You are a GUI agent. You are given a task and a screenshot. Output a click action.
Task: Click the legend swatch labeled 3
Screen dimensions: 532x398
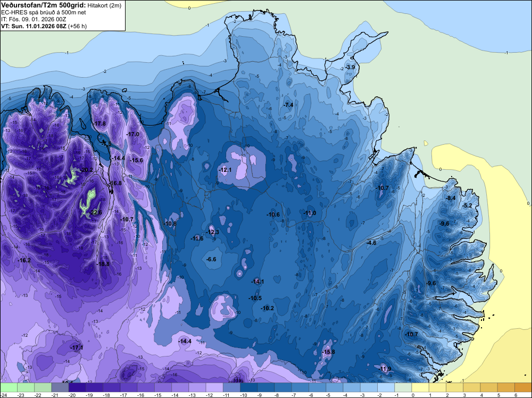click(x=472, y=387)
